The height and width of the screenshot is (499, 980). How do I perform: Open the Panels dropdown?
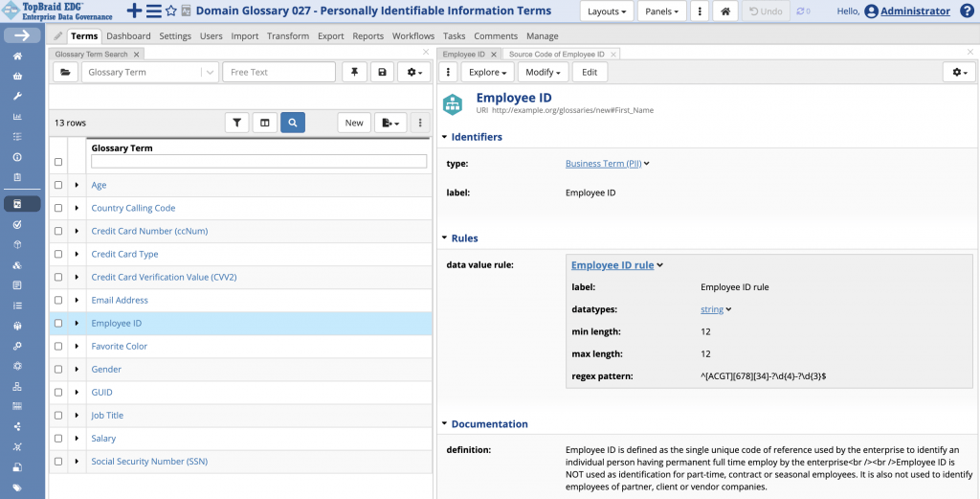(662, 11)
